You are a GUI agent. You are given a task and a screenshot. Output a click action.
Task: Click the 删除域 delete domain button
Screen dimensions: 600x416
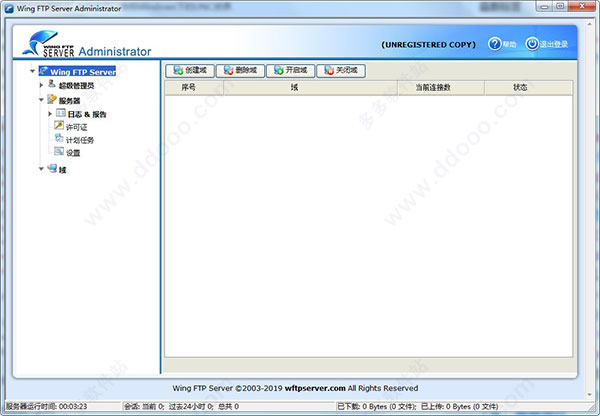point(240,70)
